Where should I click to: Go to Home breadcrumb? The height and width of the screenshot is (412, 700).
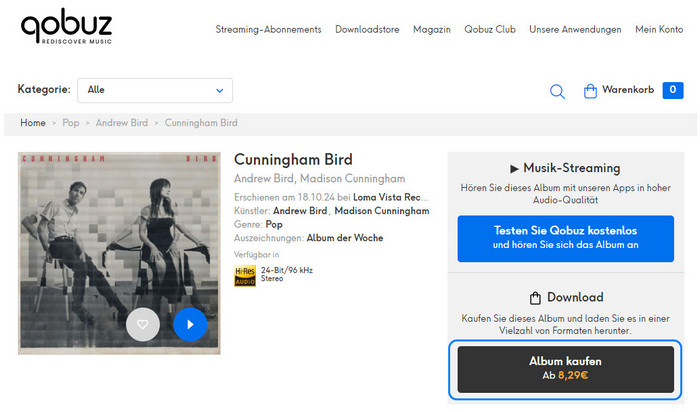(33, 123)
